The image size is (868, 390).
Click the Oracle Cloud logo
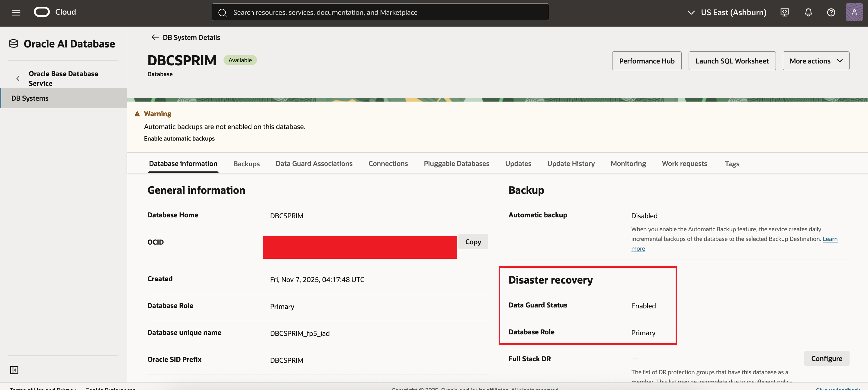42,12
